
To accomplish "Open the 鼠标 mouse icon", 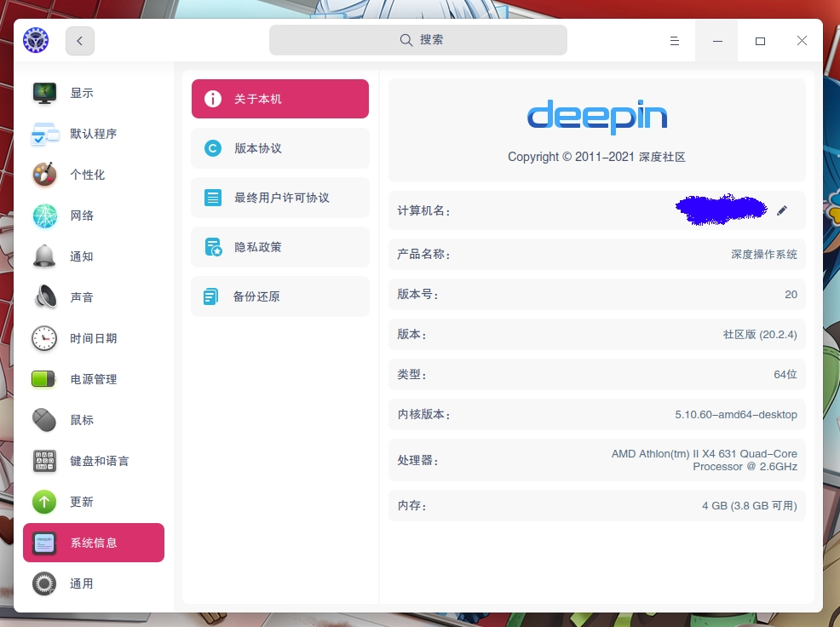I will click(x=44, y=420).
